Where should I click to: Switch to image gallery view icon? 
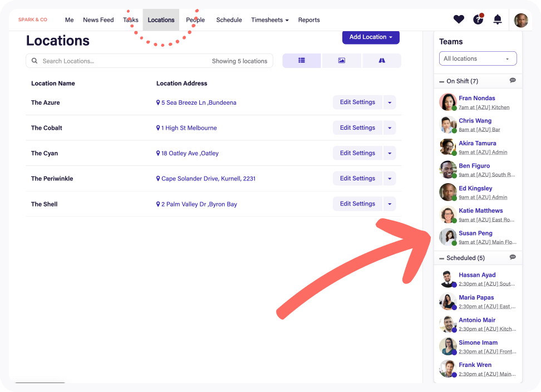point(342,61)
